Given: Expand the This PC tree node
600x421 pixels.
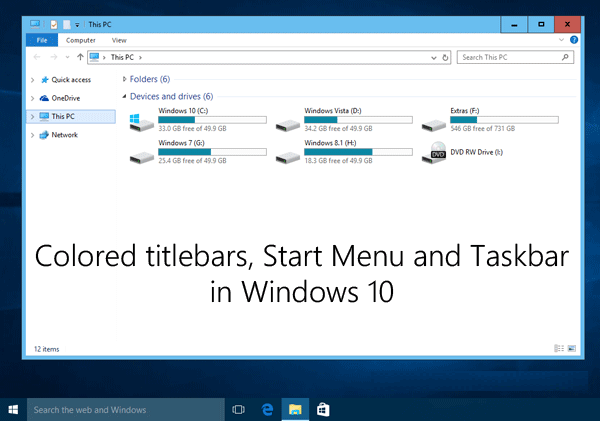Looking at the screenshot, I should pyautogui.click(x=33, y=117).
